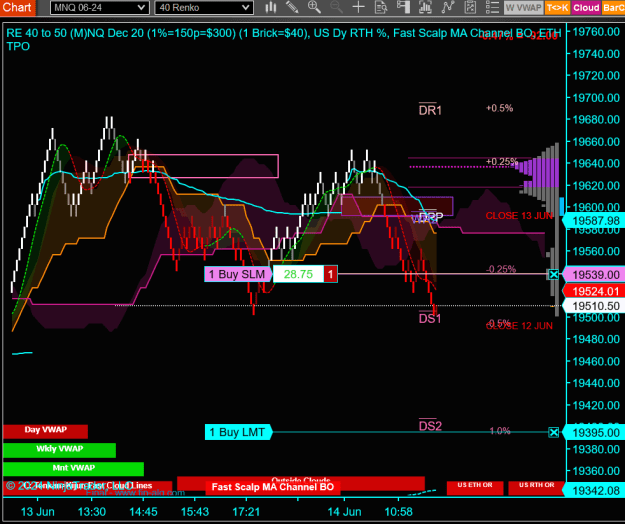Click the 1.0% level label
The width and height of the screenshot is (625, 524).
click(x=500, y=431)
